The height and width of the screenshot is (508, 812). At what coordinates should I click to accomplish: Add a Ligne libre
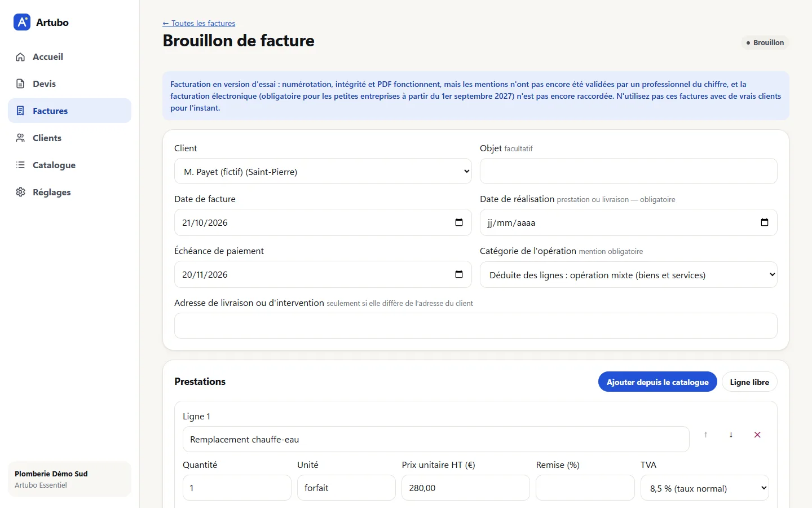click(x=749, y=382)
